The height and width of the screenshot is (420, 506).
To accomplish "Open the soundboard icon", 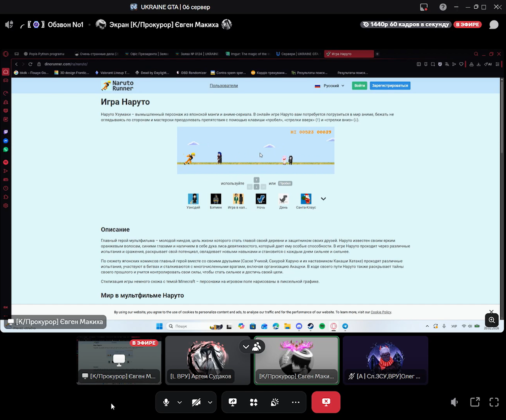I will pos(275,402).
